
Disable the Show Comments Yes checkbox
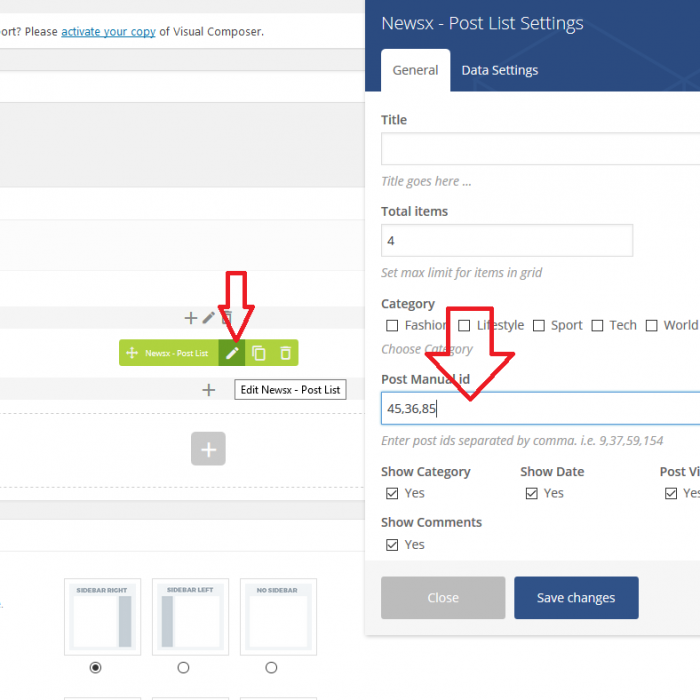(392, 544)
